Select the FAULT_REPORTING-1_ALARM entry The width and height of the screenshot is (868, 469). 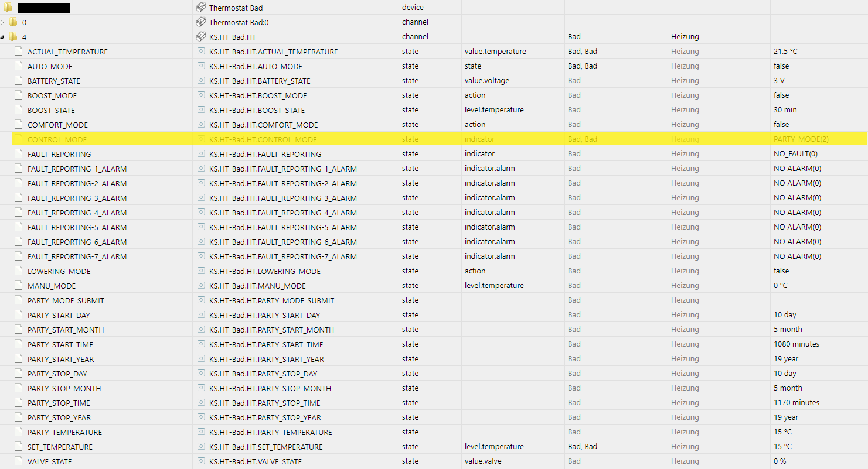point(77,169)
